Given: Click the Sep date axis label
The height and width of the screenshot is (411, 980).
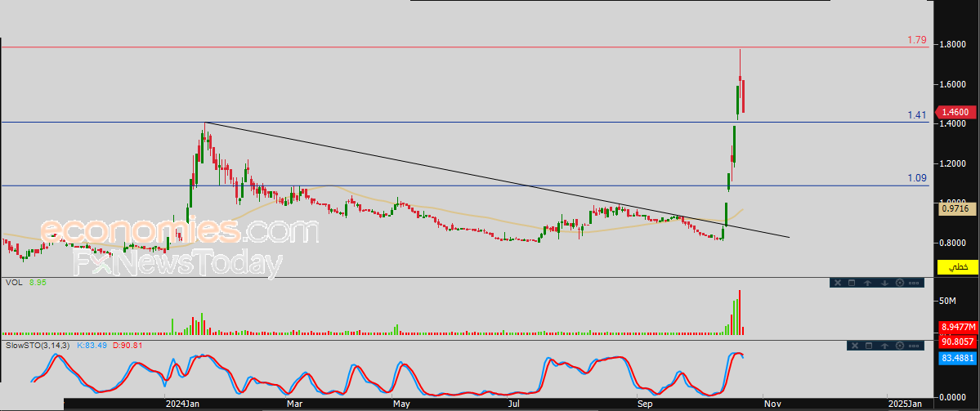Looking at the screenshot, I should coord(646,404).
